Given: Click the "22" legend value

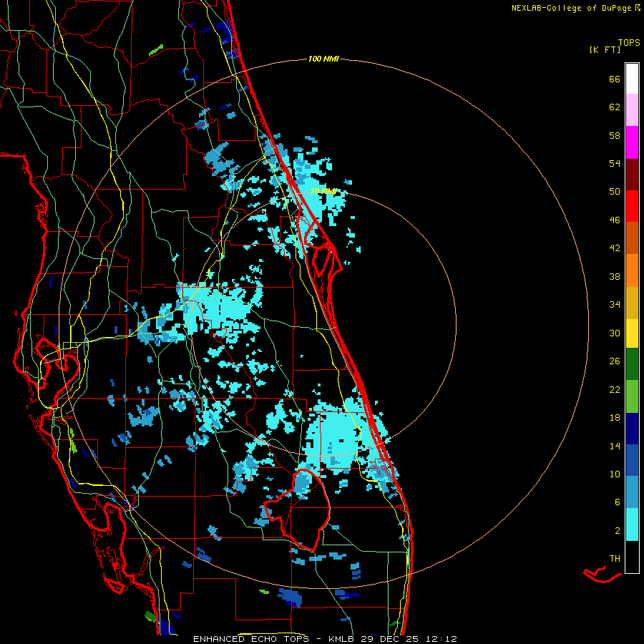Looking at the screenshot, I should click(615, 389).
